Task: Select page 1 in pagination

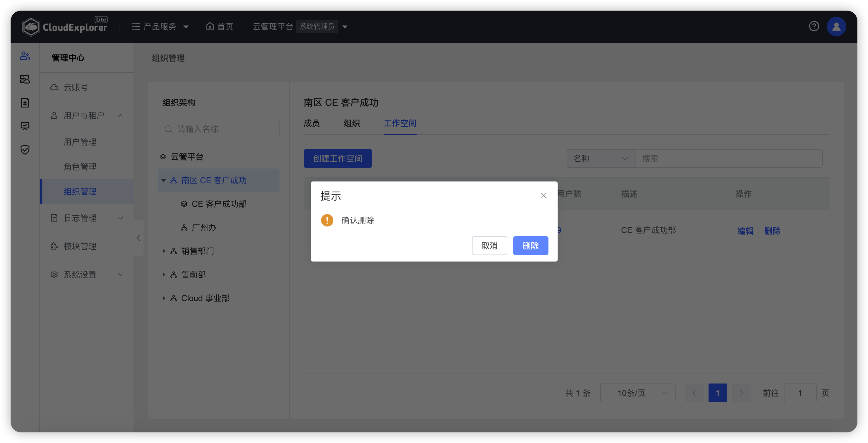Action: tap(718, 393)
